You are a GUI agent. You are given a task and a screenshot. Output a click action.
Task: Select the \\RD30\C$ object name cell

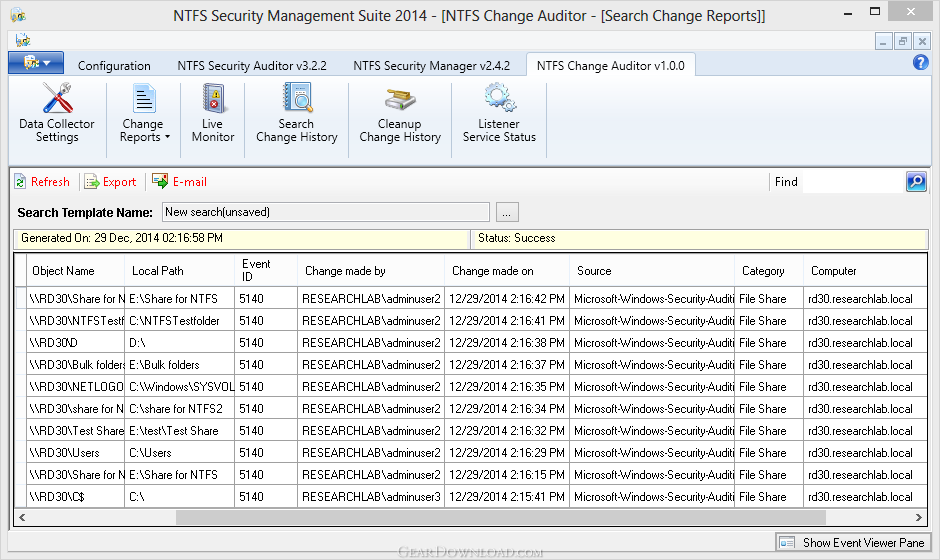point(76,496)
